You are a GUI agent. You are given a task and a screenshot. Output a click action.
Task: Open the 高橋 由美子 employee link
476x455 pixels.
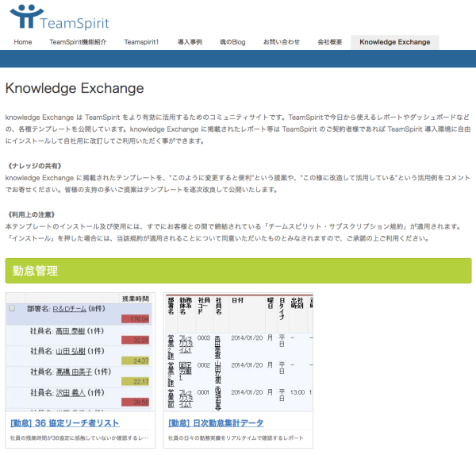(74, 372)
